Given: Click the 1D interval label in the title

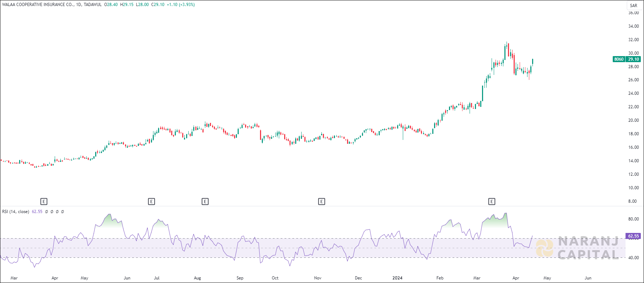Looking at the screenshot, I should [x=79, y=5].
